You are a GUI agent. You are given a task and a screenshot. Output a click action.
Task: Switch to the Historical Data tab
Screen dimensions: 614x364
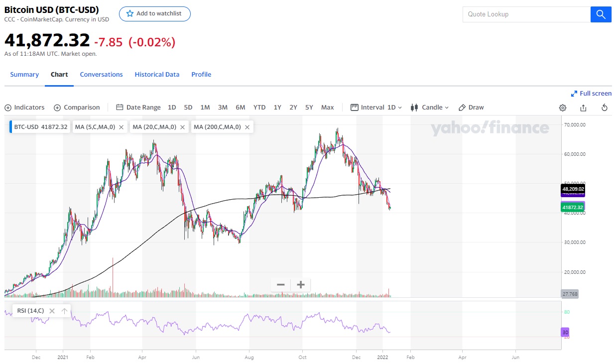coord(157,75)
